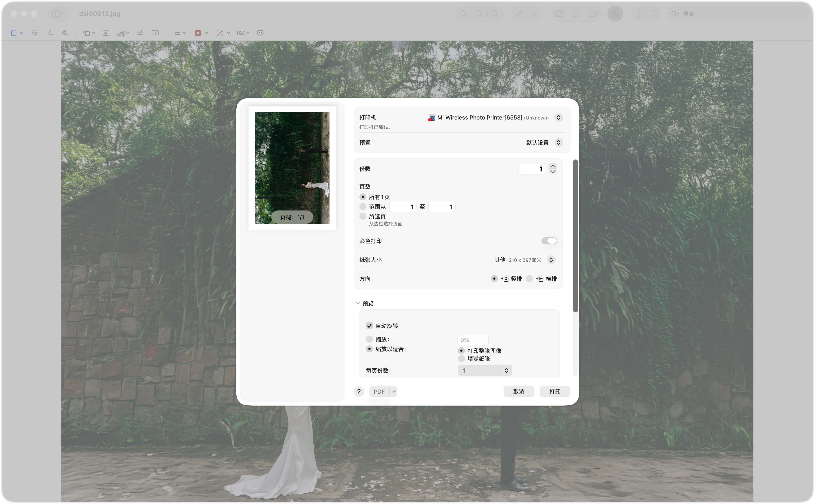Click the help question mark button
This screenshot has height=504, width=815.
pos(359,392)
